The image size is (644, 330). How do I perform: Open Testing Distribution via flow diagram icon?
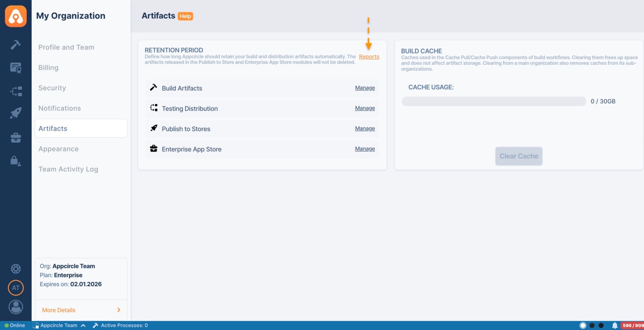16,91
